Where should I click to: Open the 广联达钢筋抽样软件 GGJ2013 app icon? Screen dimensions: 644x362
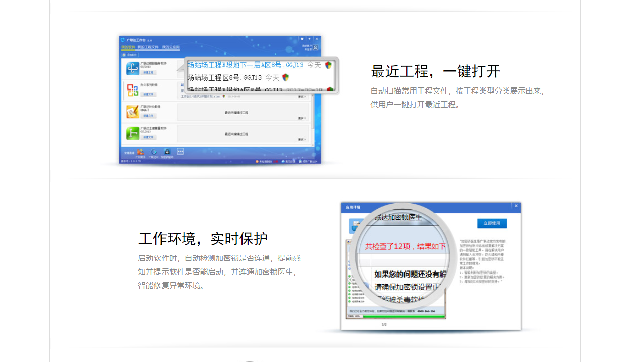coord(133,68)
